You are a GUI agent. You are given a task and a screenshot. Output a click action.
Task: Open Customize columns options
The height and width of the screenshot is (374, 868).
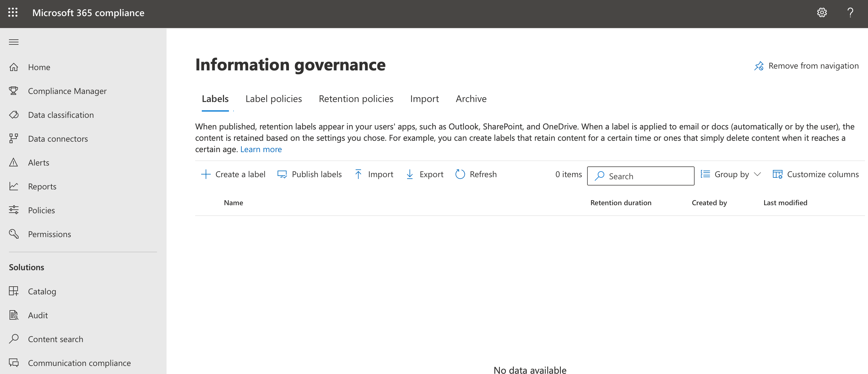coord(815,174)
